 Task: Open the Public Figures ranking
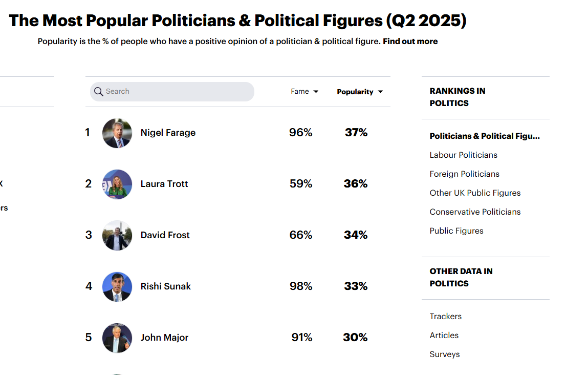point(456,231)
